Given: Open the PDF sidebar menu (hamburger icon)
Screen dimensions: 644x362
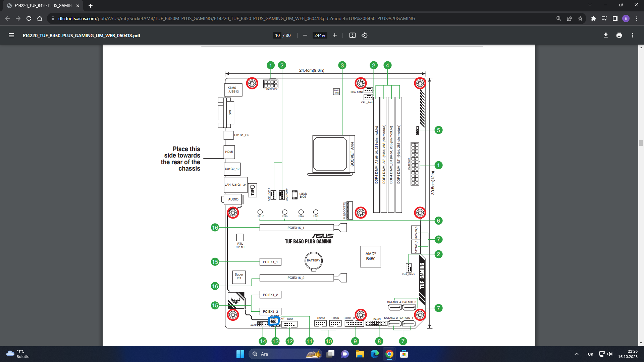Looking at the screenshot, I should (x=11, y=35).
